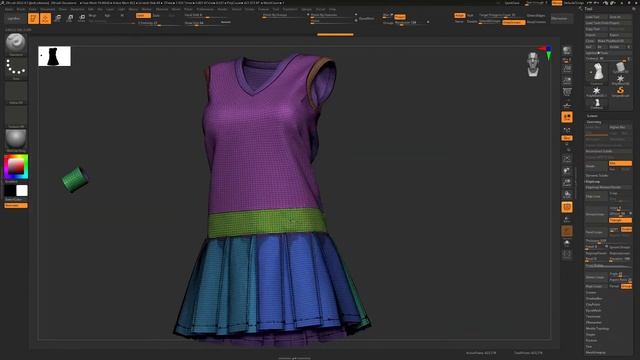The height and width of the screenshot is (360, 640).
Task: Click the green cylinder object on canvas
Action: (74, 179)
